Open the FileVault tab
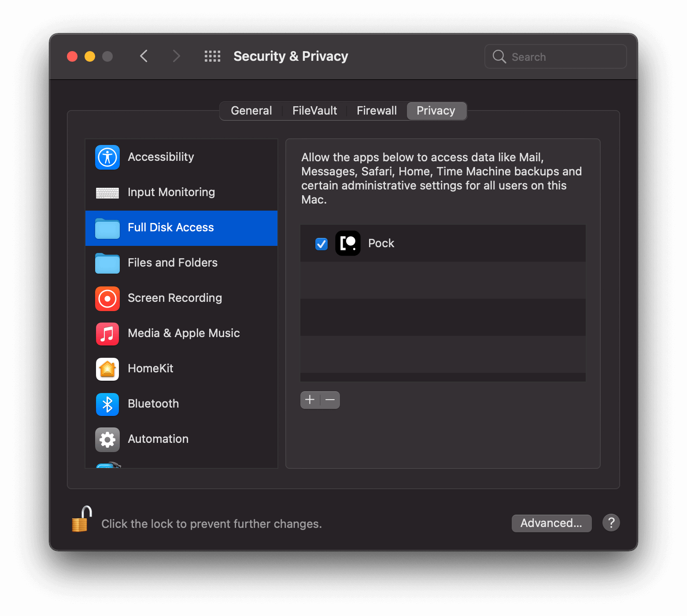This screenshot has width=687, height=616. 314,111
